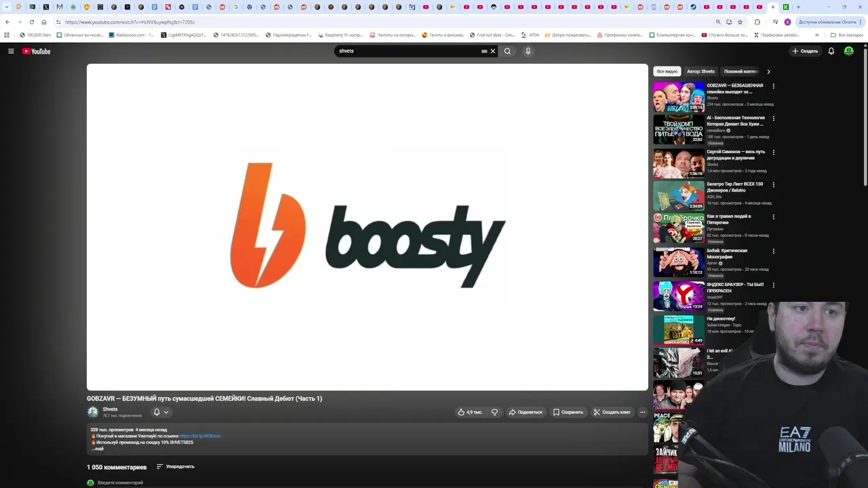868x488 pixels.
Task: Start voice search with the microphone
Action: coord(528,51)
